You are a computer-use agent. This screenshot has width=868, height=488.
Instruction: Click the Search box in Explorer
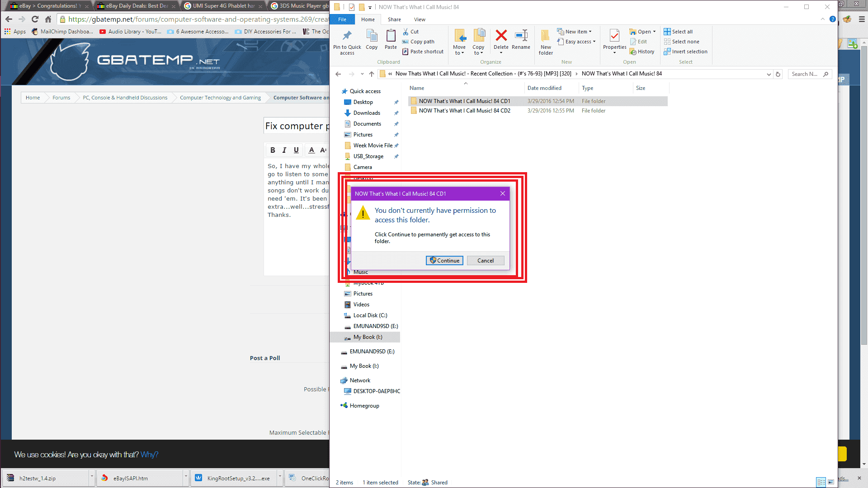810,74
